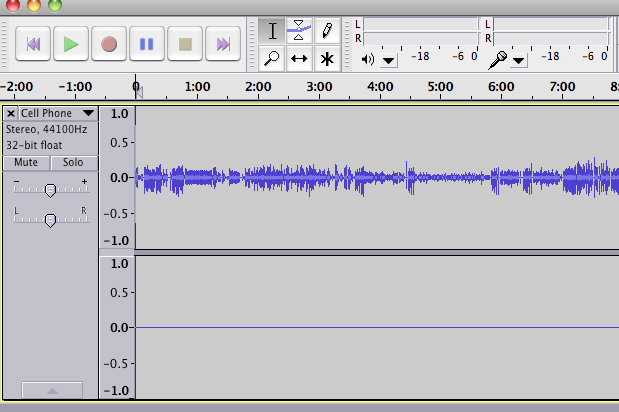Click the track gain slider knob

click(x=50, y=190)
